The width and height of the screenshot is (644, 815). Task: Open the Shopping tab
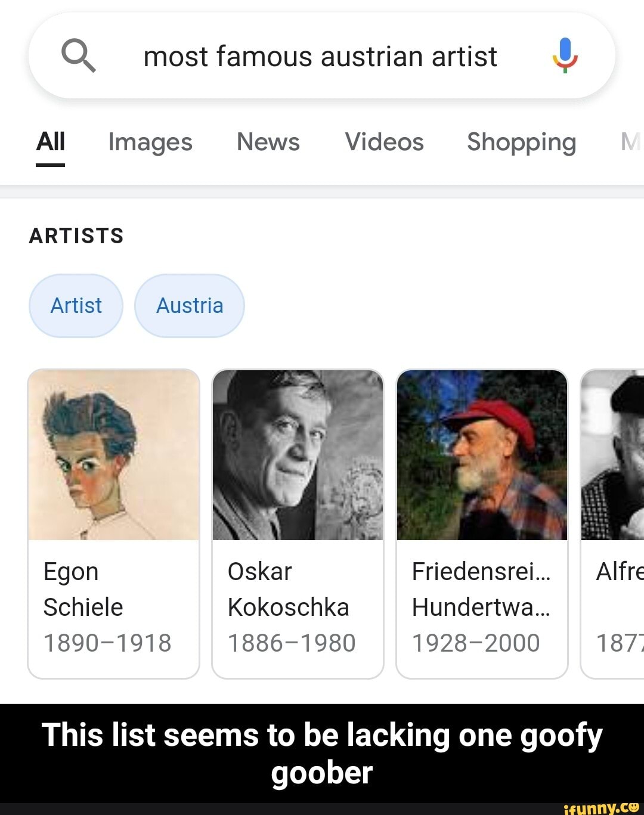click(522, 142)
